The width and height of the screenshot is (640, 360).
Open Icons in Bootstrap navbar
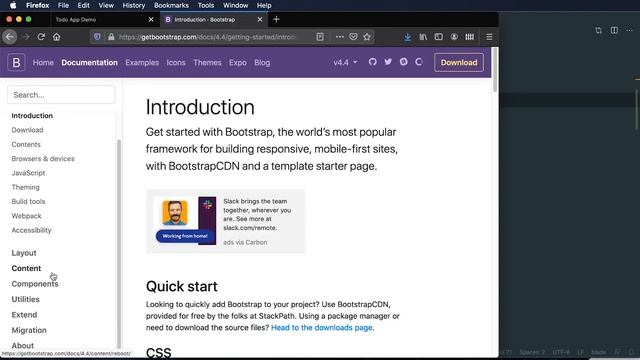pyautogui.click(x=176, y=62)
